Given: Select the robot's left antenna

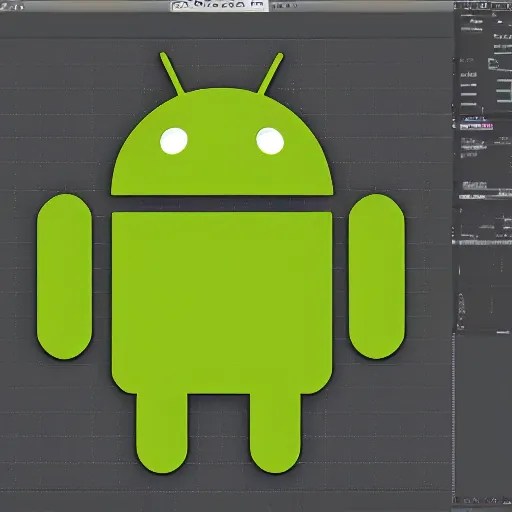Looking at the screenshot, I should [172, 73].
